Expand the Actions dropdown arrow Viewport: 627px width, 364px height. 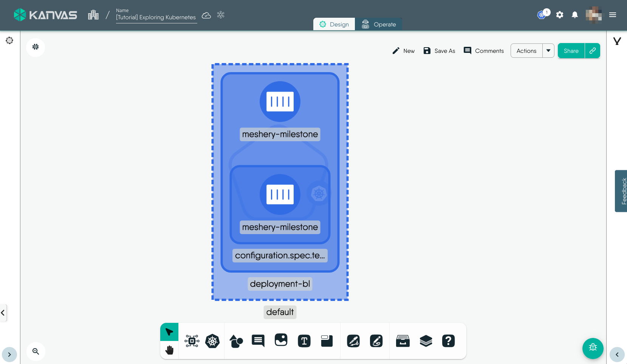pyautogui.click(x=548, y=51)
